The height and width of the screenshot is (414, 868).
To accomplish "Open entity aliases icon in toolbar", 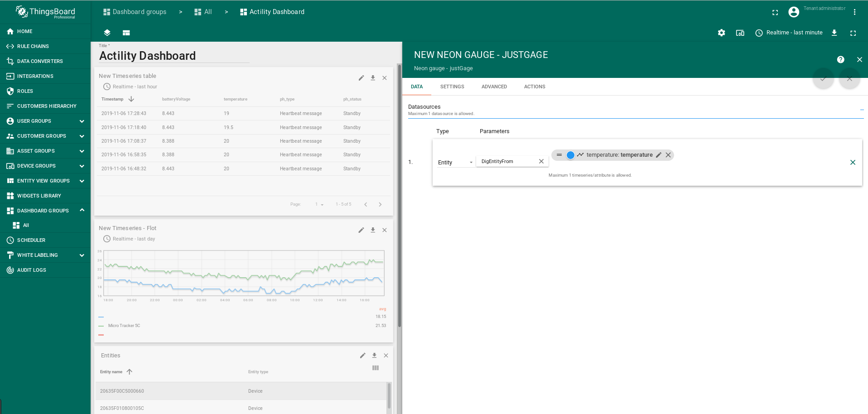I will coord(740,33).
